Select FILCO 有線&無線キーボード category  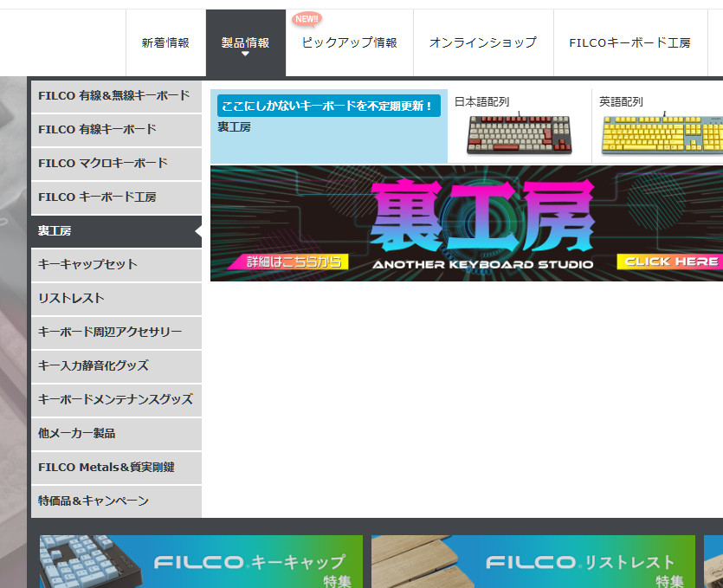pyautogui.click(x=116, y=96)
